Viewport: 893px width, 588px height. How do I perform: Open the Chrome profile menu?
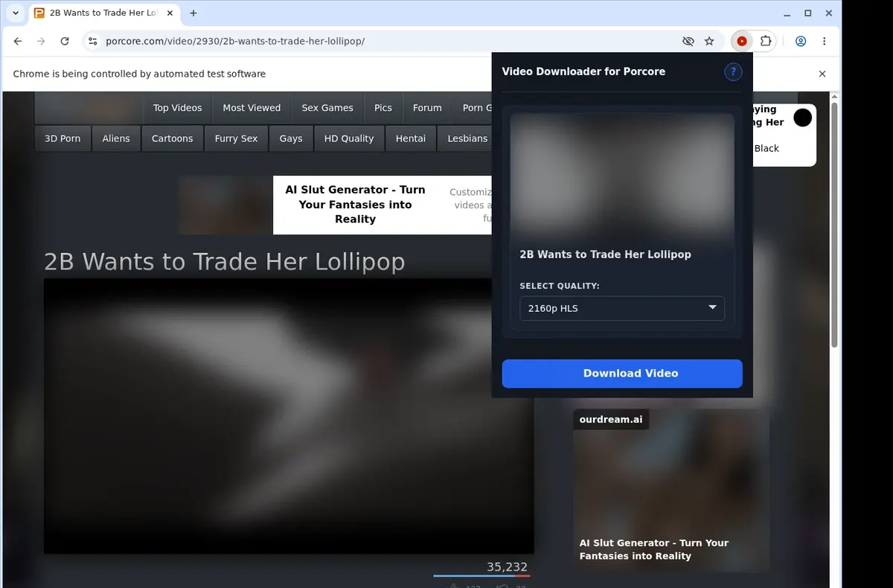pyautogui.click(x=801, y=42)
